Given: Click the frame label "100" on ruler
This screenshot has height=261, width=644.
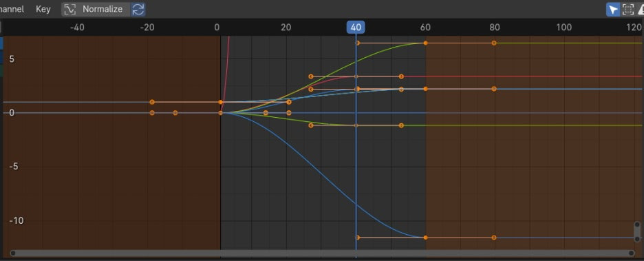Looking at the screenshot, I should [x=564, y=28].
